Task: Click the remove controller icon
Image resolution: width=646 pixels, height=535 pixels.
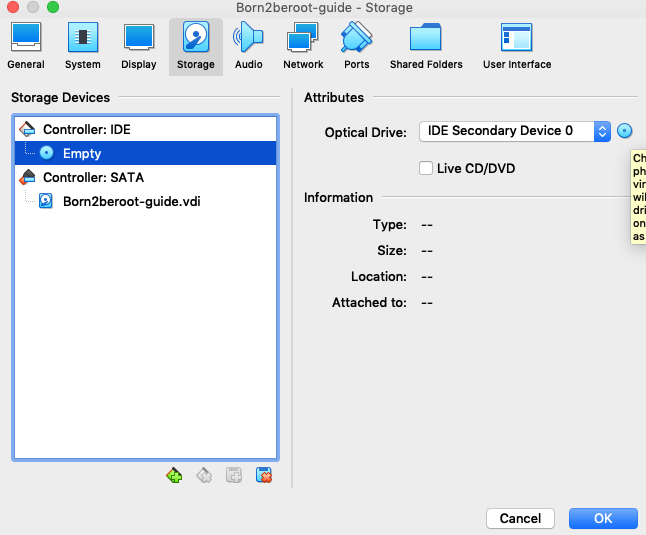Action: (204, 476)
